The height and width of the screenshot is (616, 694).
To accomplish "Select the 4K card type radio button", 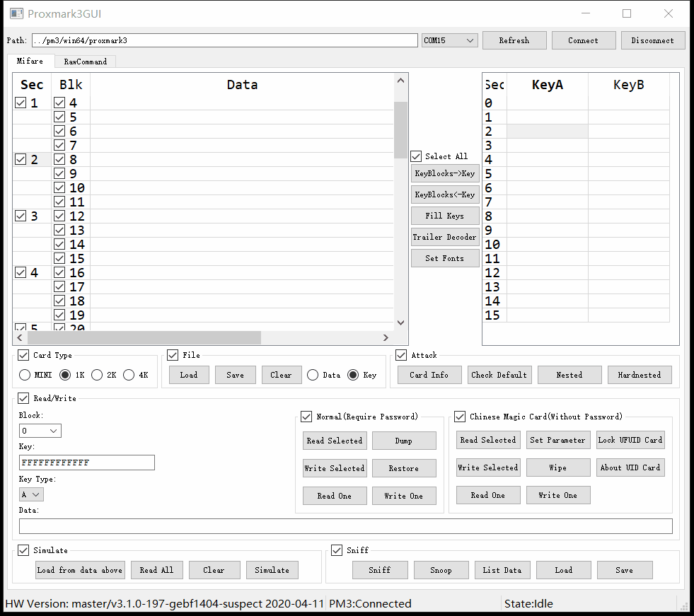I will click(129, 375).
